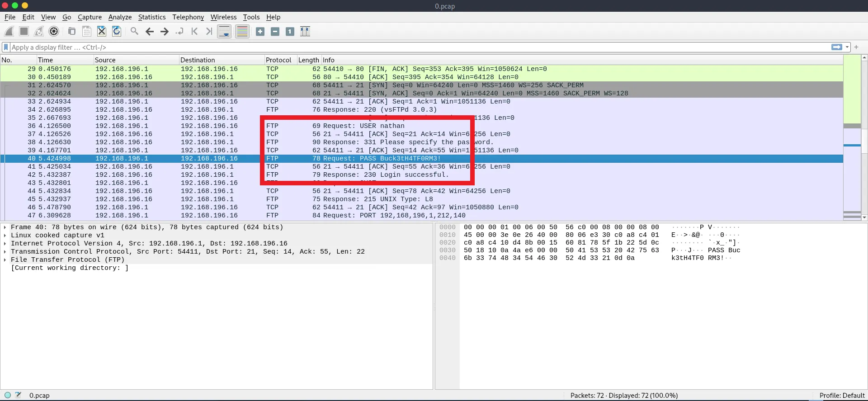
Task: Click into the display filter field
Action: point(420,47)
